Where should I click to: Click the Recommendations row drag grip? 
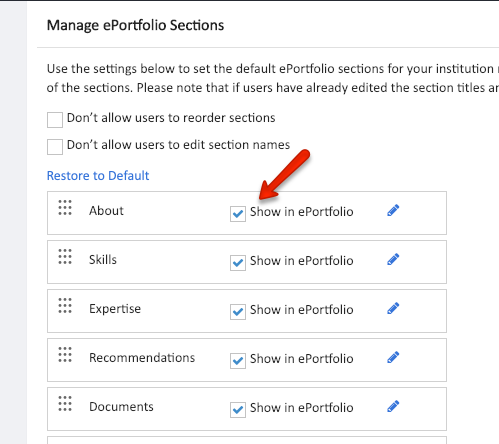click(x=65, y=355)
